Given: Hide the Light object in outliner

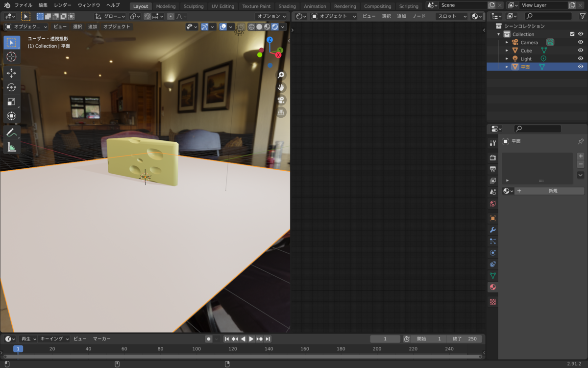Looking at the screenshot, I should [x=581, y=58].
